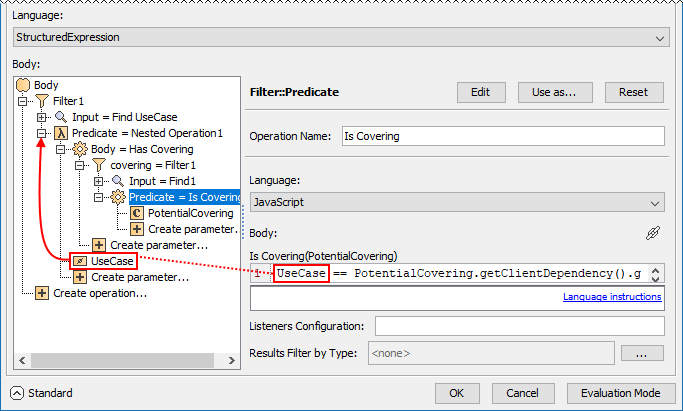The image size is (683, 411).
Task: Click the Filter1 funnel icon
Action: click(x=42, y=101)
